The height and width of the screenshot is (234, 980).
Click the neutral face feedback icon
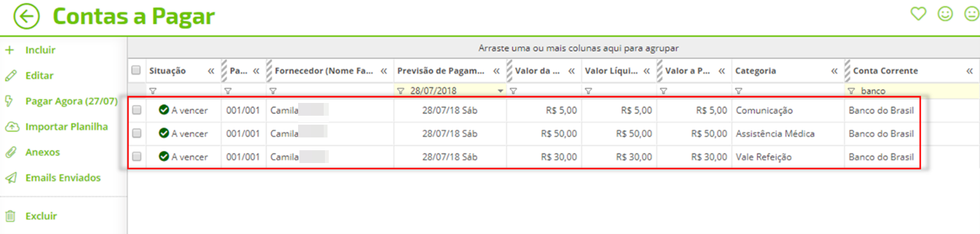click(x=972, y=13)
